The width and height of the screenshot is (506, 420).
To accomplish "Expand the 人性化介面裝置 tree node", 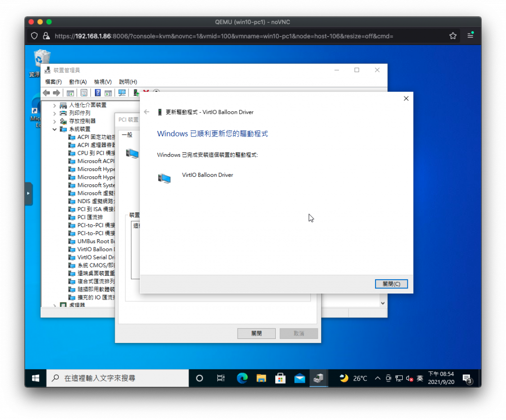I will point(54,105).
